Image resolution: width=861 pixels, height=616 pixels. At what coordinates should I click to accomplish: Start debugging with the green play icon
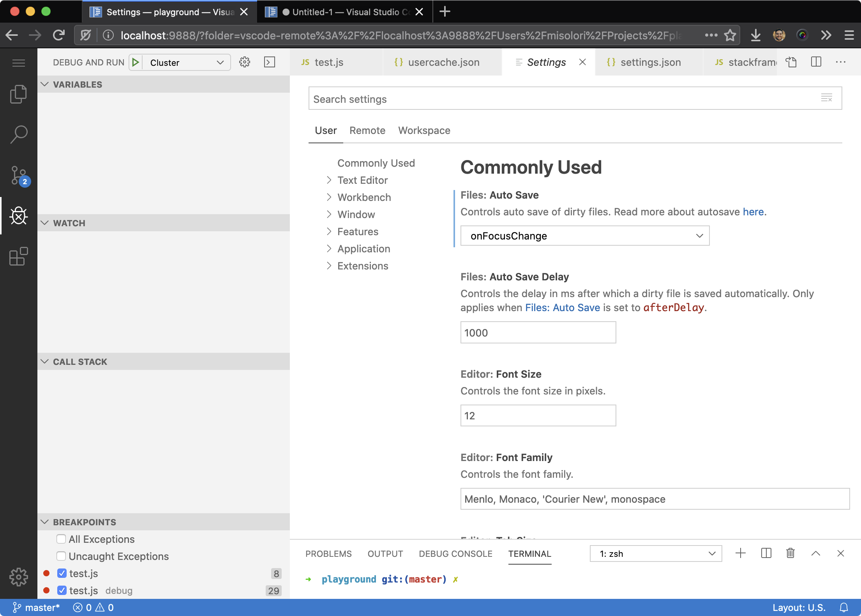pos(135,62)
